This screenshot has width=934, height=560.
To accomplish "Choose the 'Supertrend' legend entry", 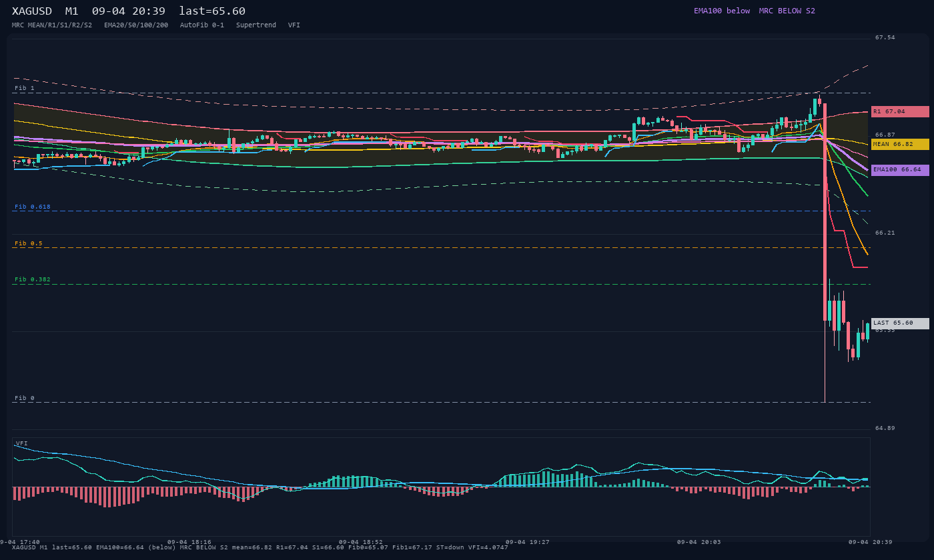I will pyautogui.click(x=256, y=25).
